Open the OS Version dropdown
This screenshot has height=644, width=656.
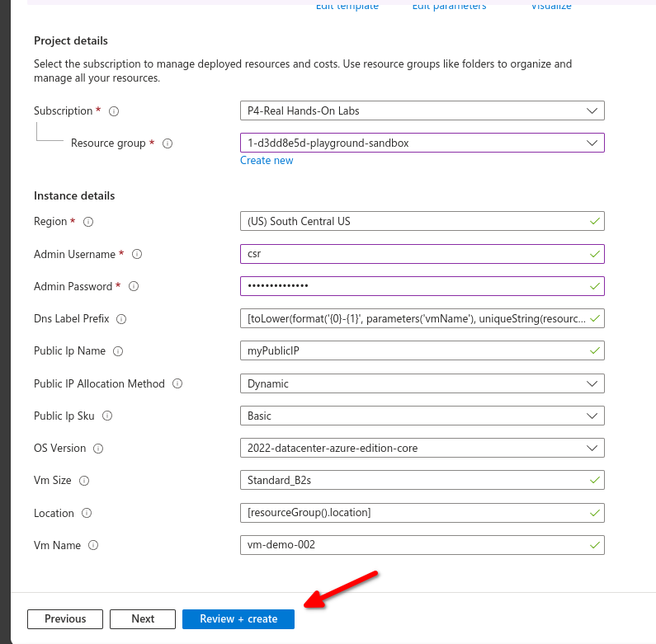coord(422,448)
